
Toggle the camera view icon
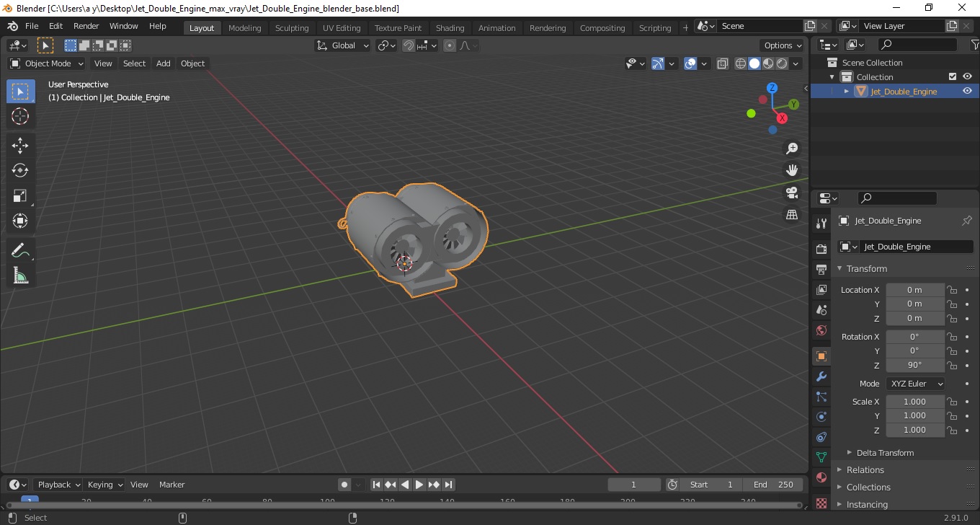[792, 193]
